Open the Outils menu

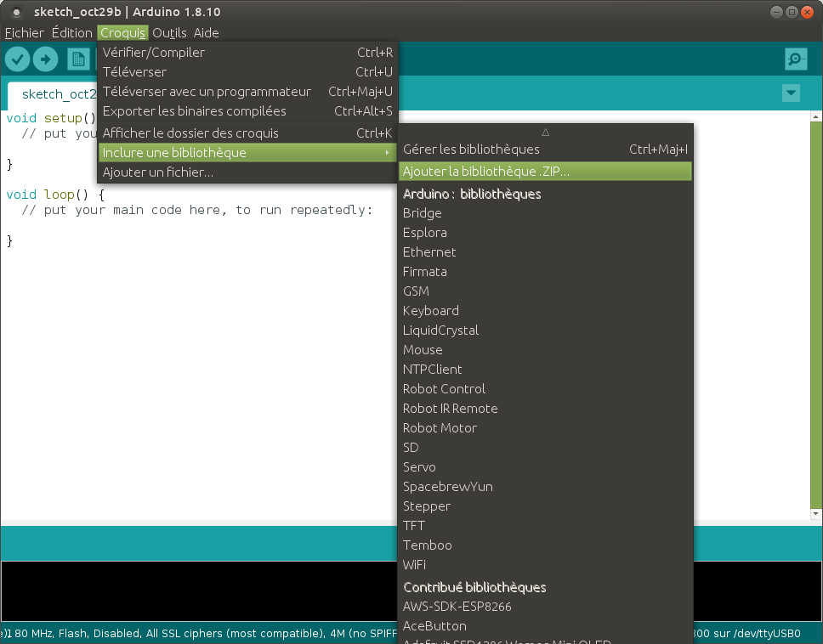click(169, 33)
